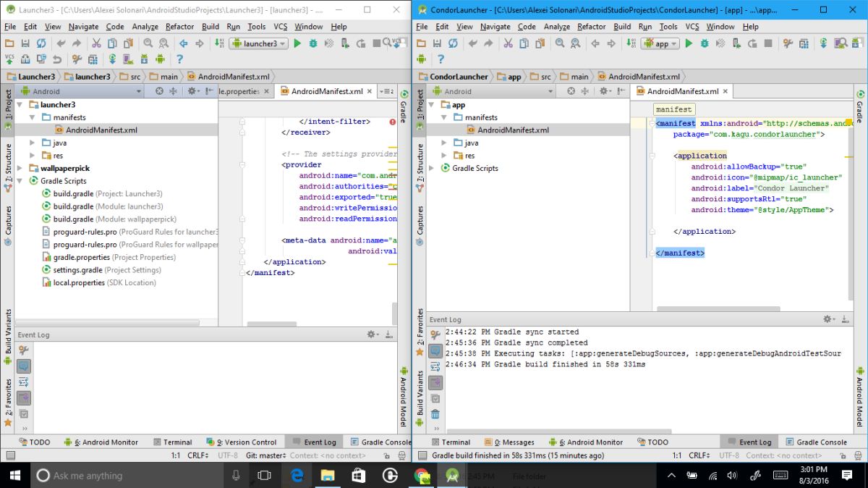Run launcher3 with the green play icon
This screenshot has width=868, height=488.
point(297,43)
